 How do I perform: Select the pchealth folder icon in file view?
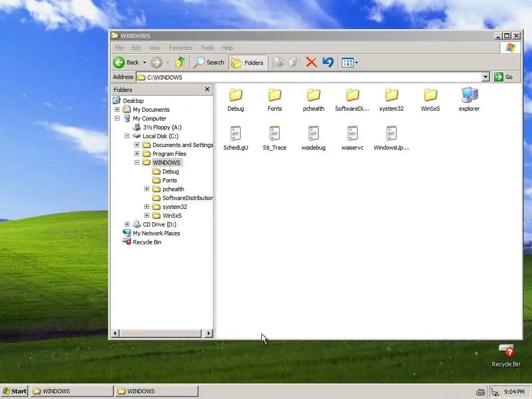coord(313,95)
